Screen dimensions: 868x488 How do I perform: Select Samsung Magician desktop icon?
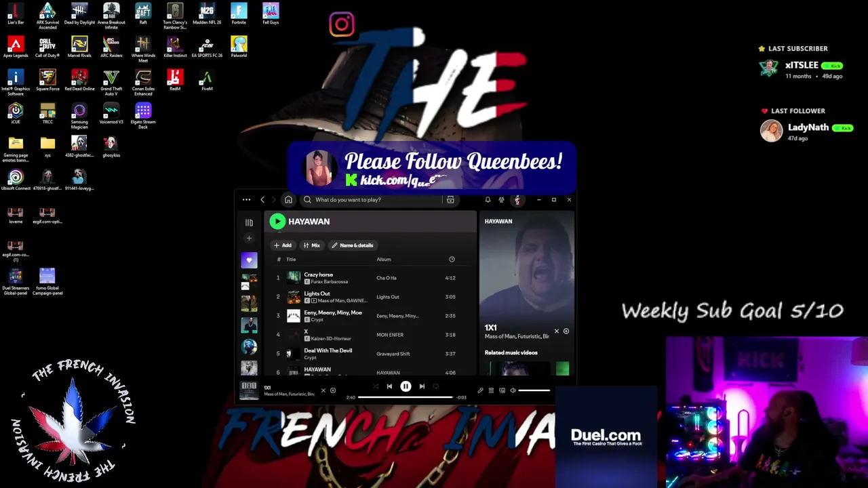click(x=79, y=116)
